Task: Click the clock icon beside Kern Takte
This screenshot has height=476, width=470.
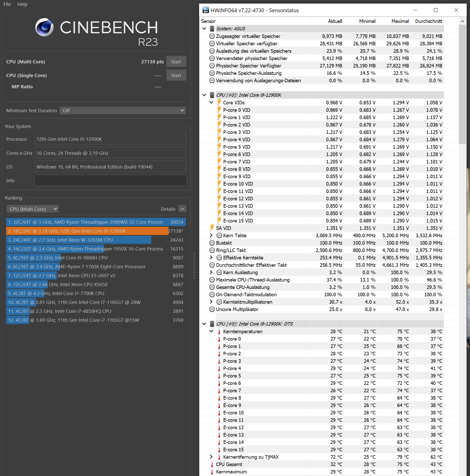Action: (219, 235)
